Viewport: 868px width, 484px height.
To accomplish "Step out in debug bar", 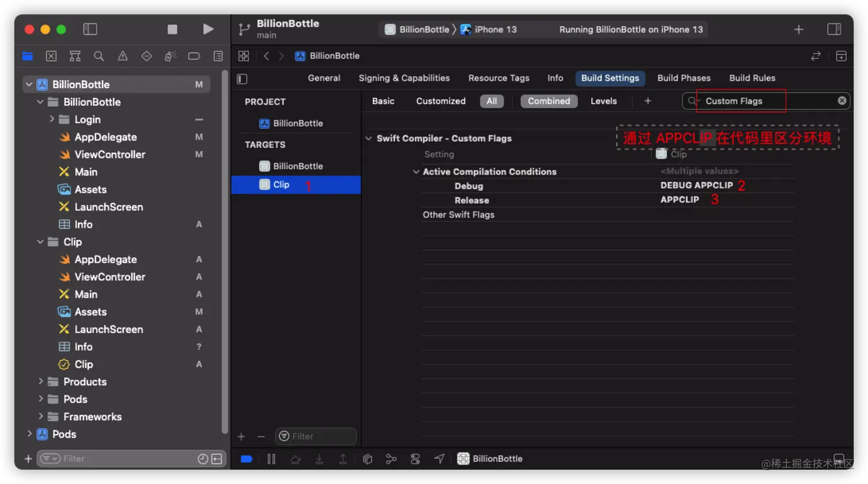I will [343, 459].
